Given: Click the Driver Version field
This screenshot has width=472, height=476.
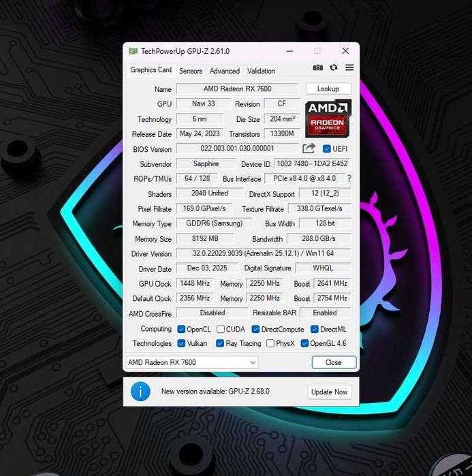Looking at the screenshot, I should (x=264, y=253).
